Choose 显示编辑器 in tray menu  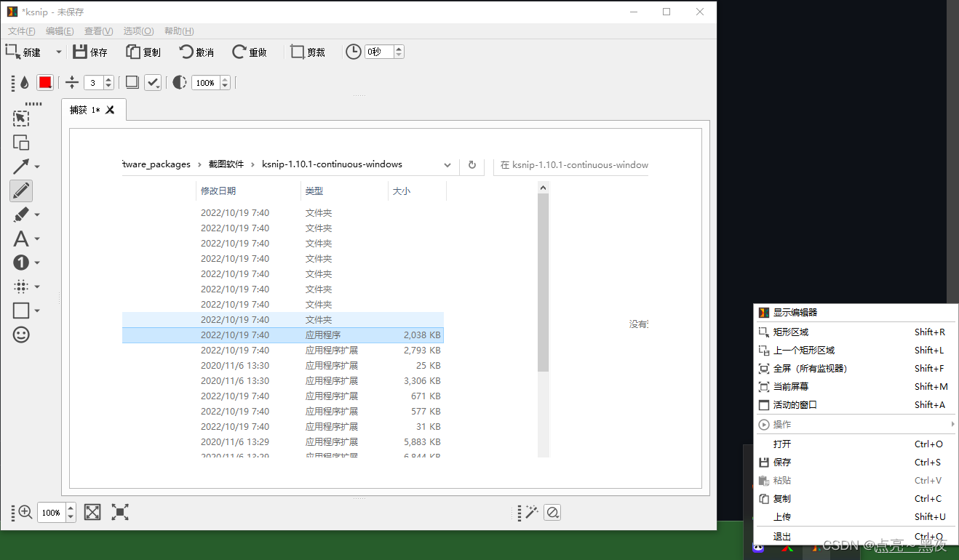click(855, 313)
